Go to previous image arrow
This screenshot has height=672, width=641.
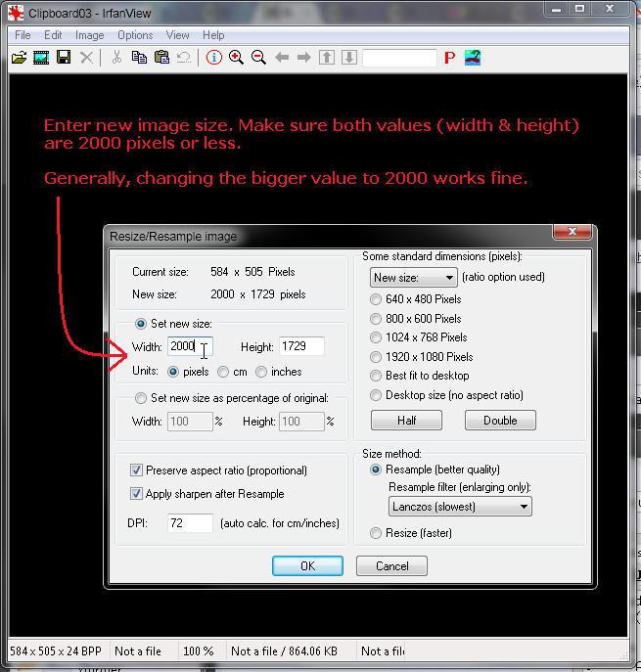coord(282,57)
